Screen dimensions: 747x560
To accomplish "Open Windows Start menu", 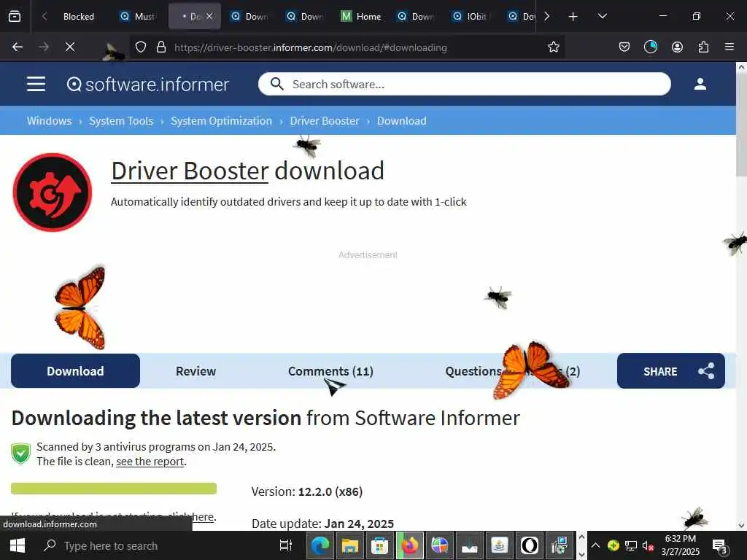I will pos(18,545).
